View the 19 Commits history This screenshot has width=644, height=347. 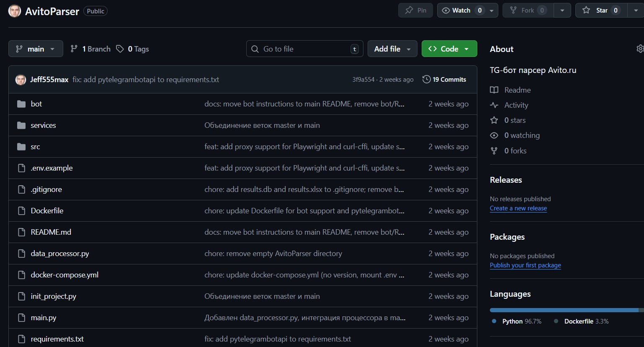[449, 79]
